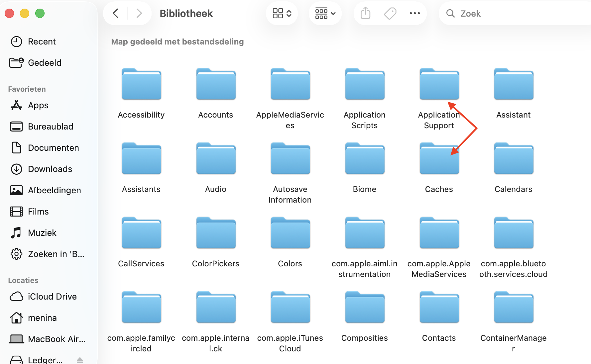Select the menina location in the sidebar
Viewport: 591px width, 364px height.
coord(16,318)
